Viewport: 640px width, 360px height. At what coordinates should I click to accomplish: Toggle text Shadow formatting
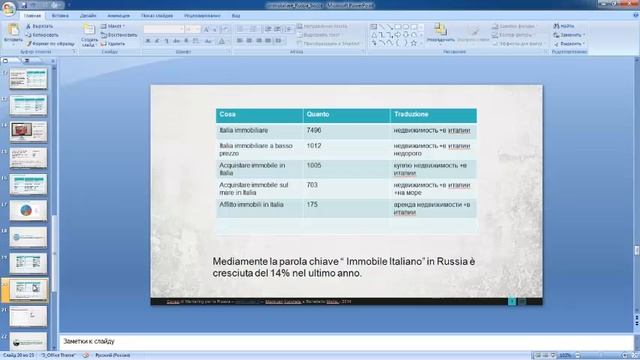click(x=186, y=41)
